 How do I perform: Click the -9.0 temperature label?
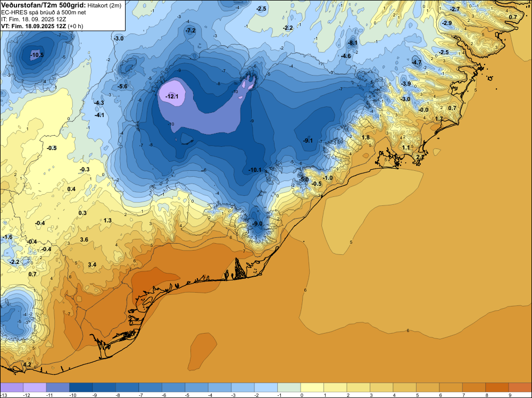(258, 223)
